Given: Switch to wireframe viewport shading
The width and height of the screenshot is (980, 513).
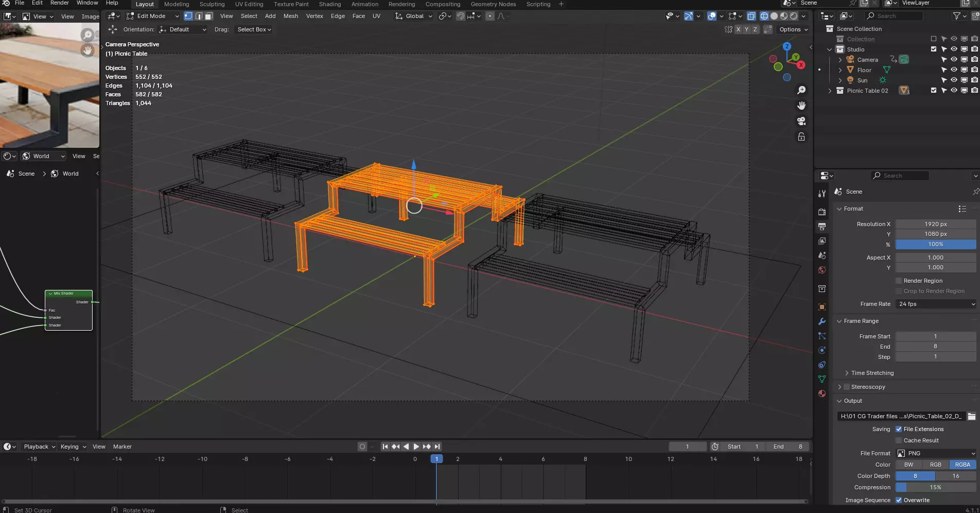Looking at the screenshot, I should click(x=764, y=16).
